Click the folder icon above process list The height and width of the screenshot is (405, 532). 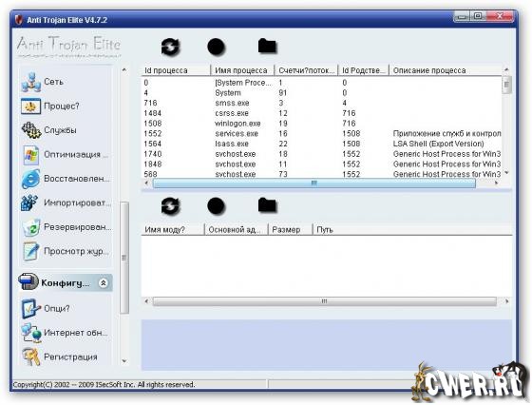(267, 47)
